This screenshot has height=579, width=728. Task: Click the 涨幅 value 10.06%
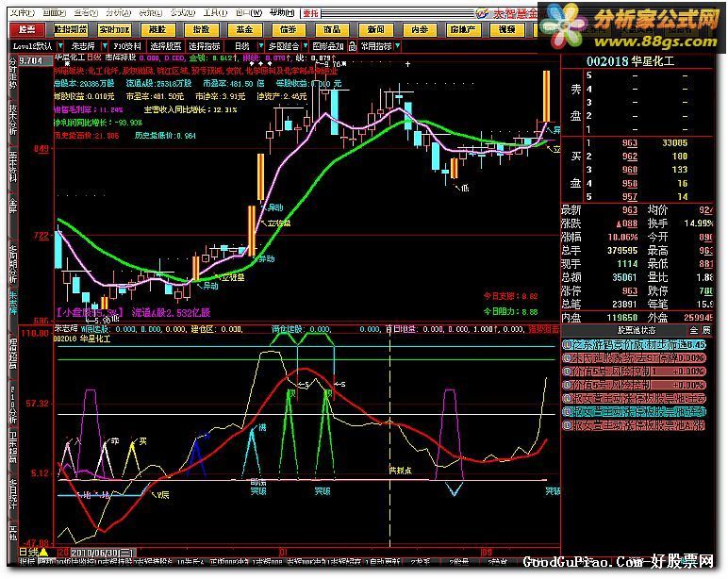[x=622, y=237]
